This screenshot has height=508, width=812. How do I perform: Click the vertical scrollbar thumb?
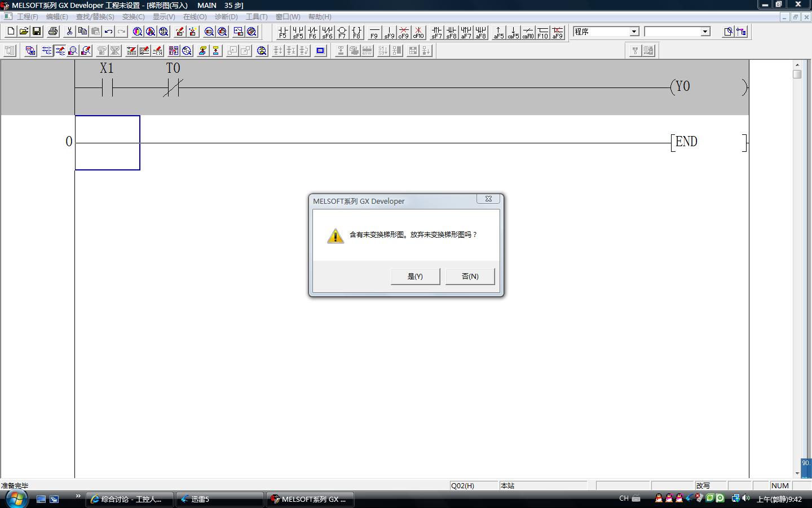pyautogui.click(x=797, y=74)
